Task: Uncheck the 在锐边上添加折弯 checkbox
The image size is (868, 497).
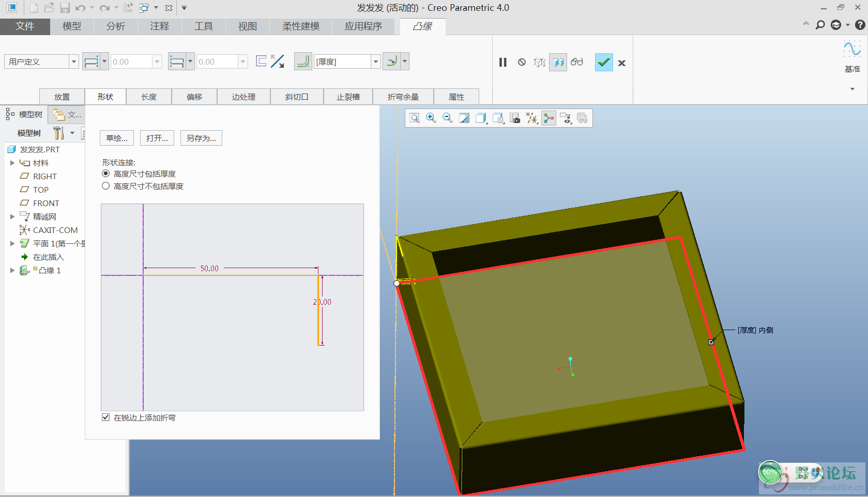Action: (106, 417)
